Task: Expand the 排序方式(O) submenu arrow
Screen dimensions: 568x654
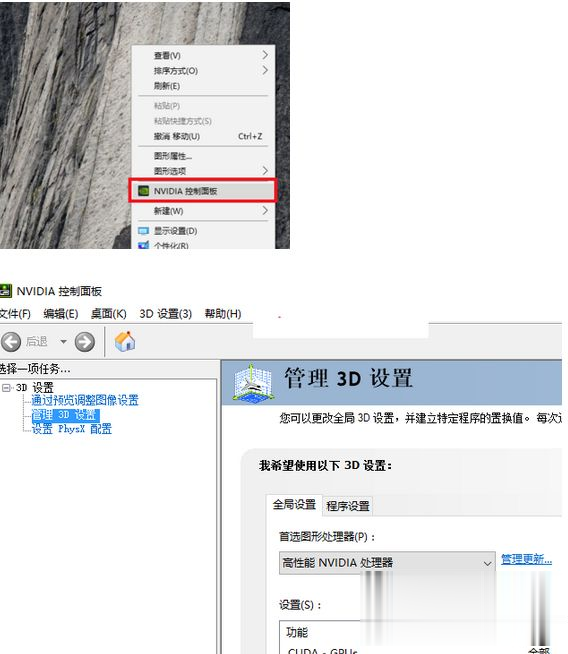Action: (265, 70)
